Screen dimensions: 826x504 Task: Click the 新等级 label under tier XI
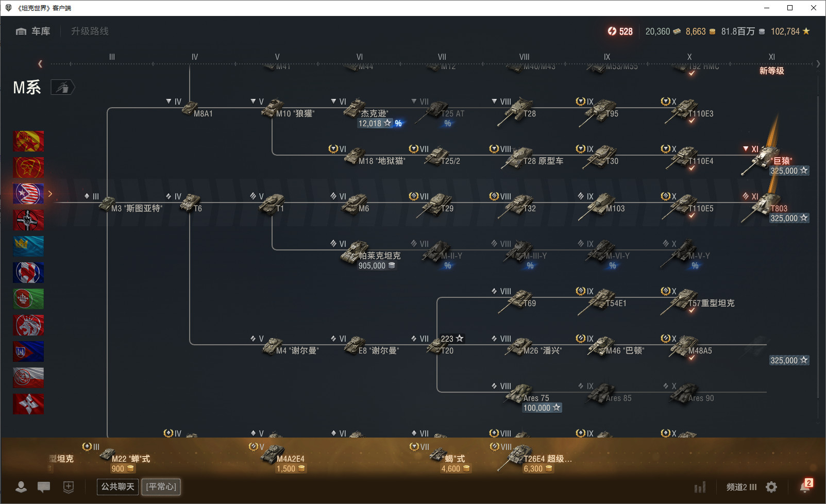tap(772, 71)
